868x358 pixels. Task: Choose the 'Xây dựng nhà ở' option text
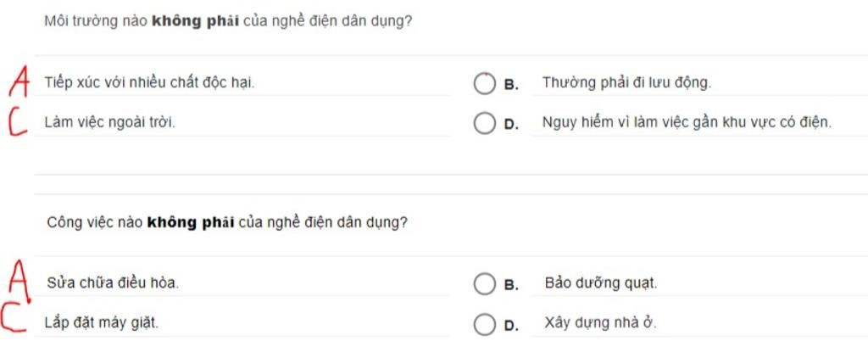[x=601, y=323]
